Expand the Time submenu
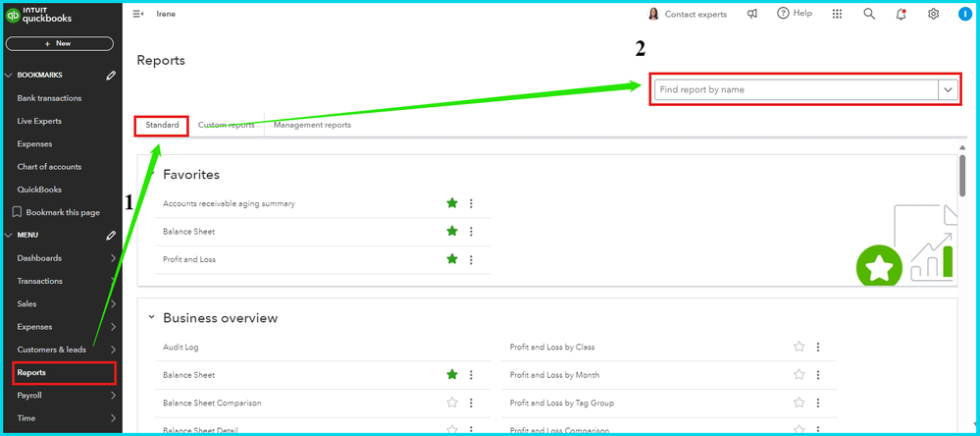The height and width of the screenshot is (436, 980). 113,418
